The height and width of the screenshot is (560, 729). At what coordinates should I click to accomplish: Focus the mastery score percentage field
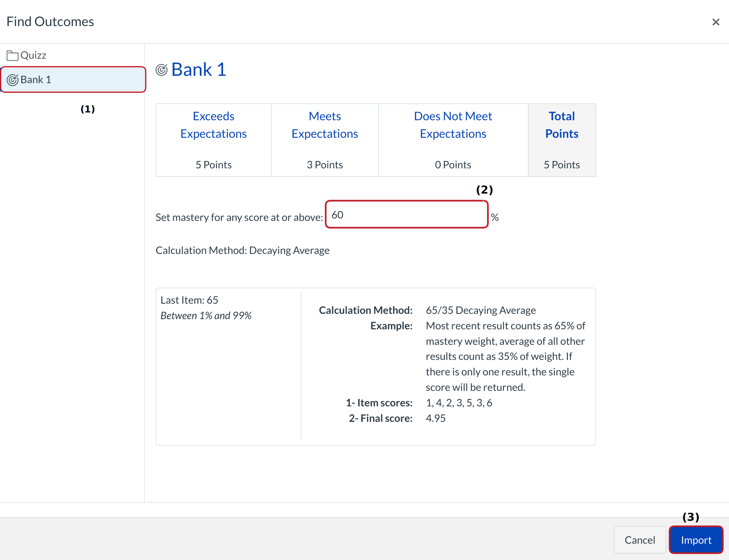406,215
